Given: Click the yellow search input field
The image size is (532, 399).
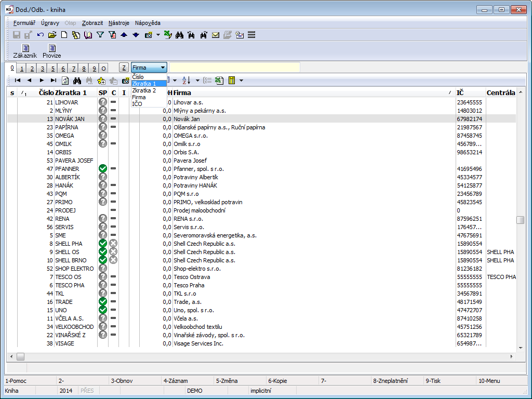Looking at the screenshot, I should tap(235, 68).
